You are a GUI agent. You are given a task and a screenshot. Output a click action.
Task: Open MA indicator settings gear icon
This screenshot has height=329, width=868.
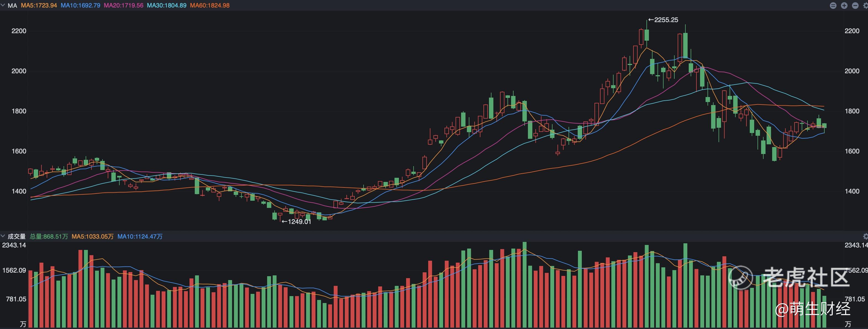click(865, 6)
